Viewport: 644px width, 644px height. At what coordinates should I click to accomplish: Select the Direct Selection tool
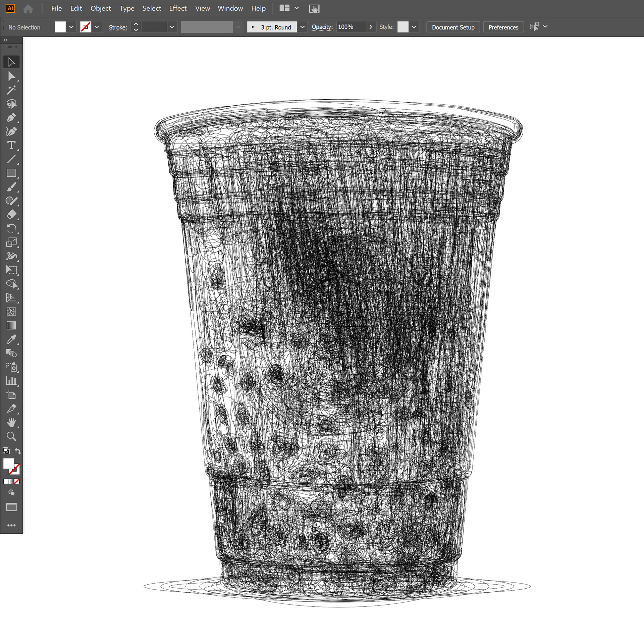11,76
